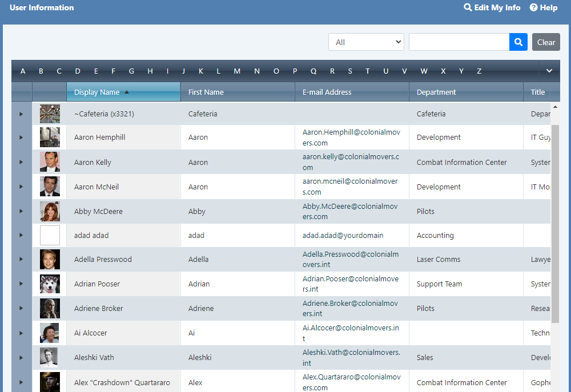Screen dimensions: 571x392
Task: Sort by First Name column
Action: (238, 92)
